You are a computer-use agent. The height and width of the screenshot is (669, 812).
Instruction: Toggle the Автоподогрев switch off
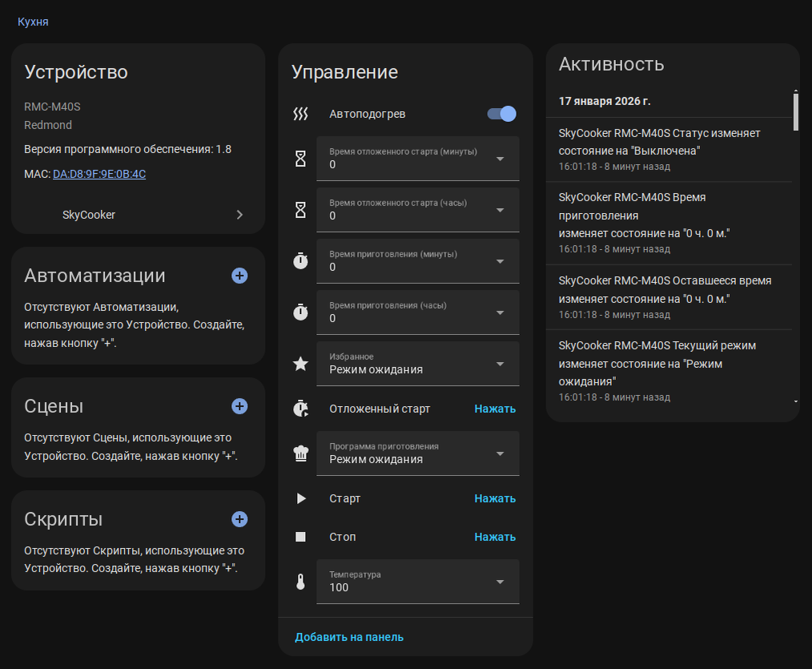coord(502,114)
